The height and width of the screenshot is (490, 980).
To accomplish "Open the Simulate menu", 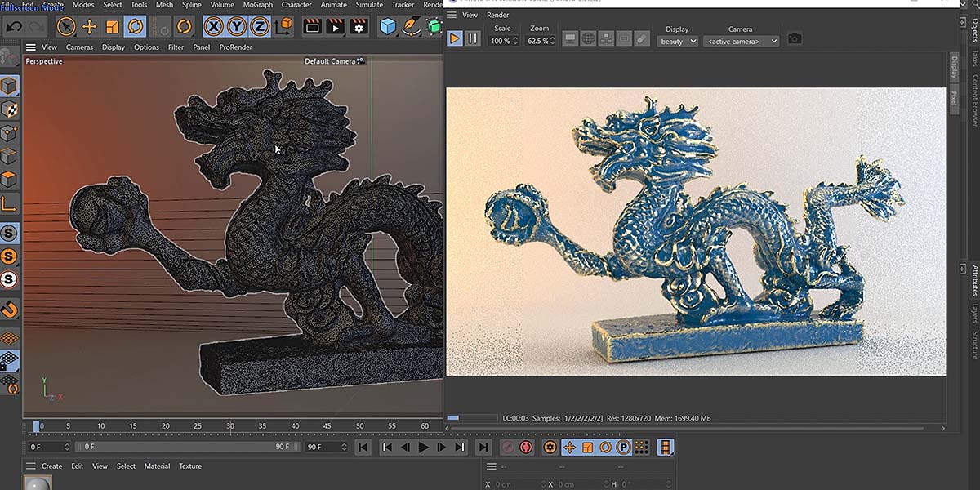I will (x=369, y=5).
